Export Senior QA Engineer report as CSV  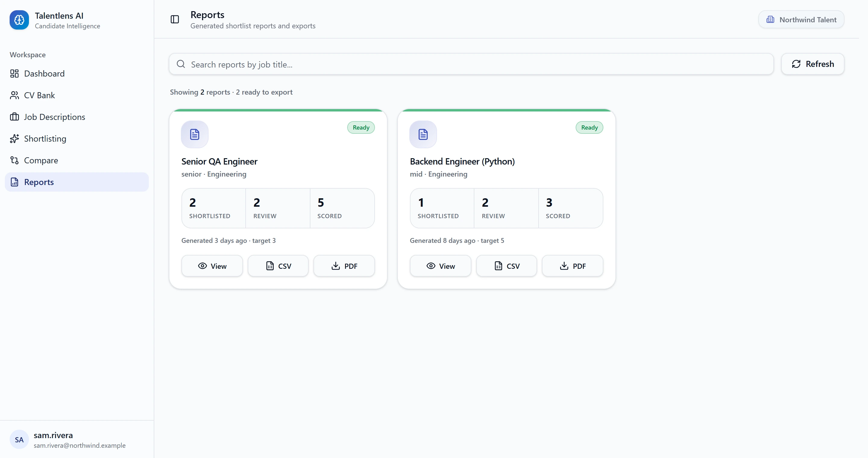click(x=278, y=266)
